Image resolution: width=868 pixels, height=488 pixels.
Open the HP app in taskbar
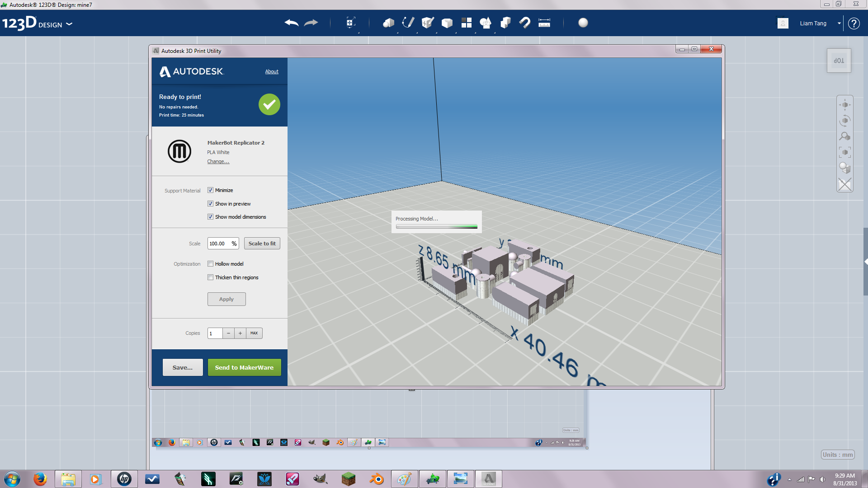click(124, 479)
